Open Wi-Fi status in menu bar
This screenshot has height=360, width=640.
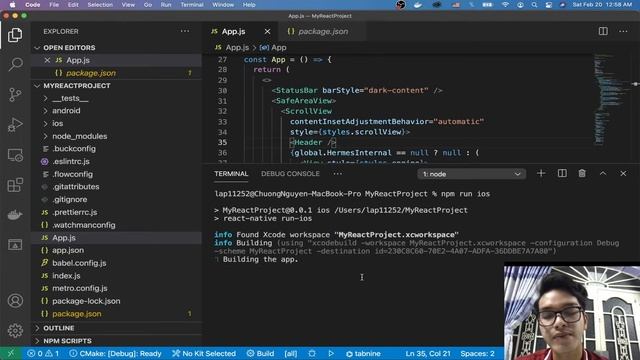click(505, 5)
